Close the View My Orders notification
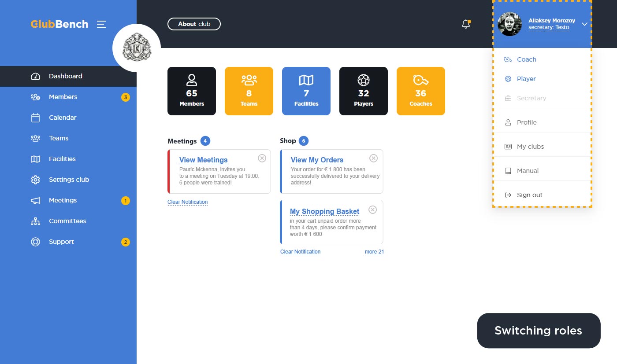This screenshot has width=617, height=364. pos(373,158)
